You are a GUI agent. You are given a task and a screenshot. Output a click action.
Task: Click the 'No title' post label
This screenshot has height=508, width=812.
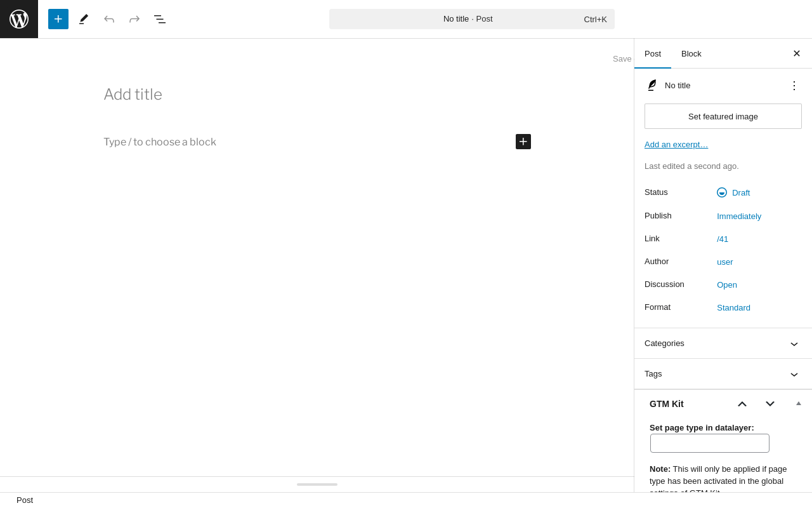(678, 86)
